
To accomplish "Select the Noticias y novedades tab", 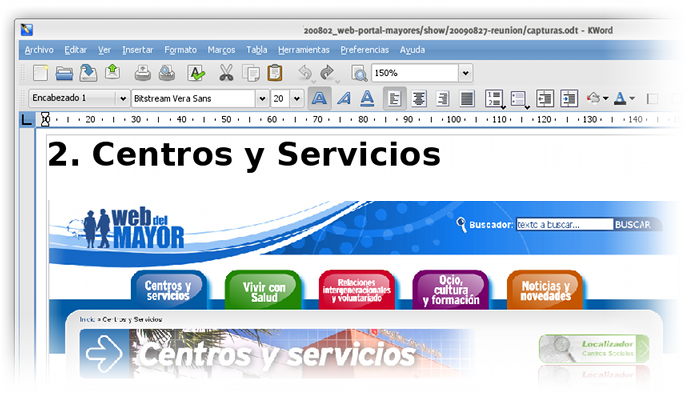I will coord(545,290).
